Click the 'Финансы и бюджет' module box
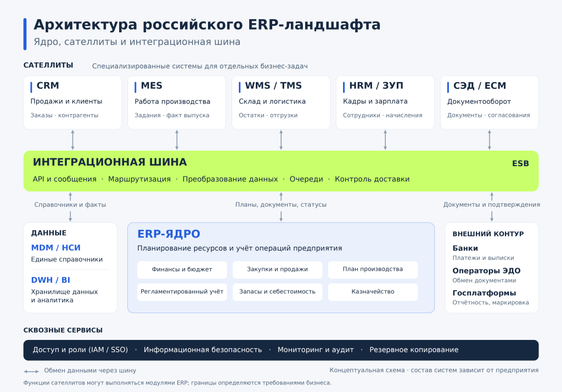 point(182,270)
